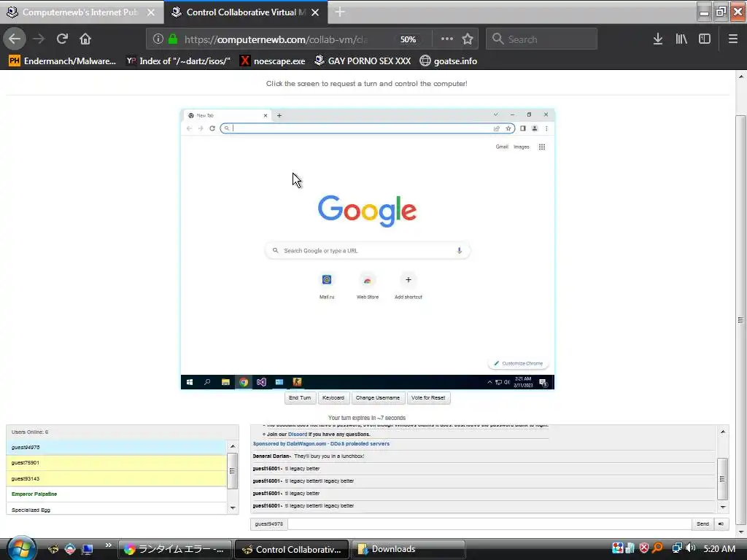Open the Windows Vista Start orb
The image size is (747, 560).
click(20, 548)
